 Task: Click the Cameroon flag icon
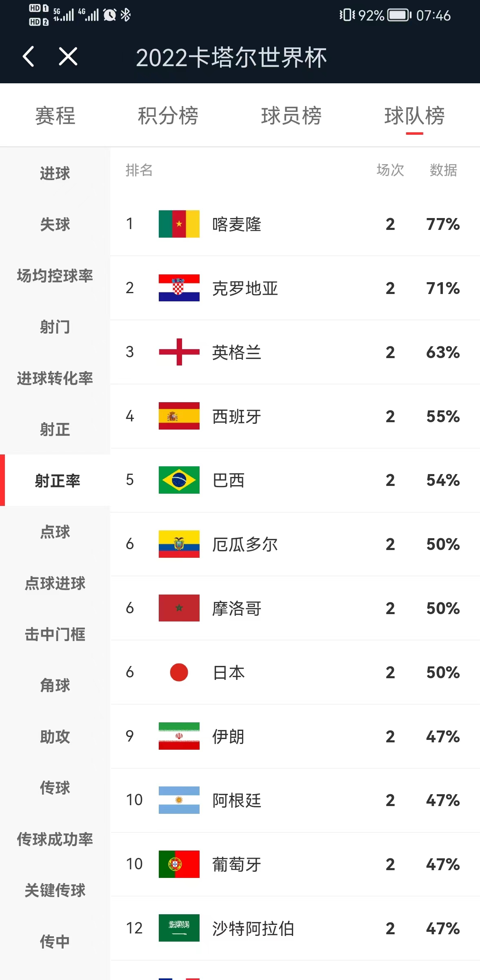(178, 224)
